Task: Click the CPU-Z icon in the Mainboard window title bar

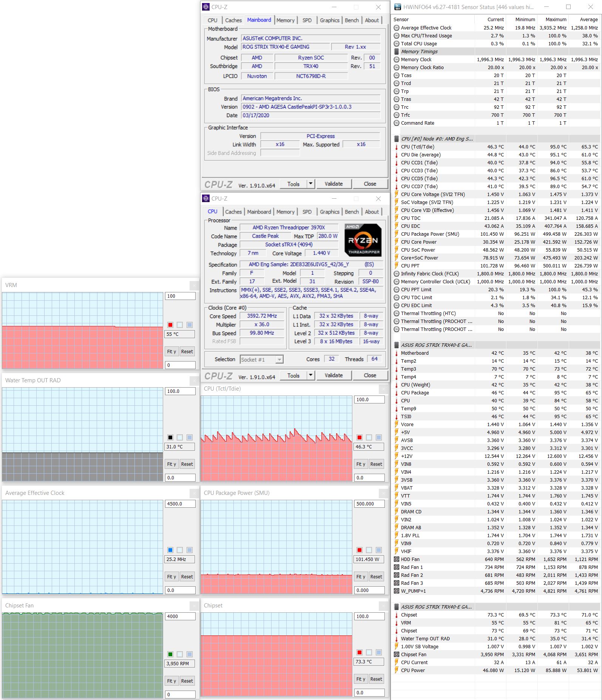Action: (206, 7)
